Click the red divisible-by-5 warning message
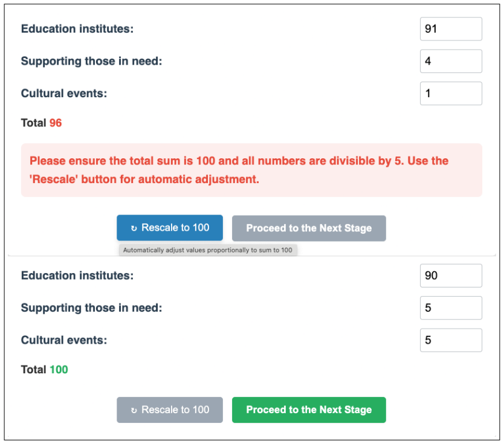The height and width of the screenshot is (444, 504). [x=251, y=170]
